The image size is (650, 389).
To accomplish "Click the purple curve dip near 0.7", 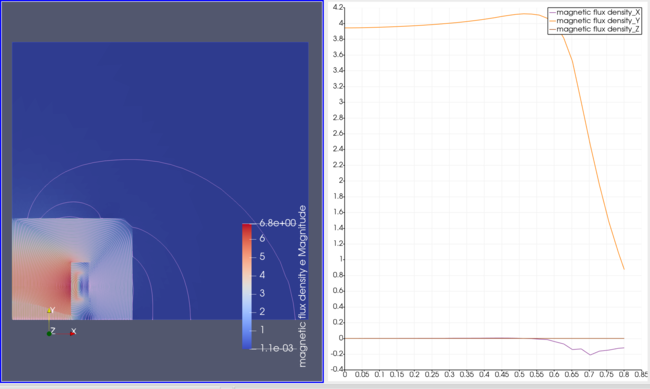I will point(590,354).
